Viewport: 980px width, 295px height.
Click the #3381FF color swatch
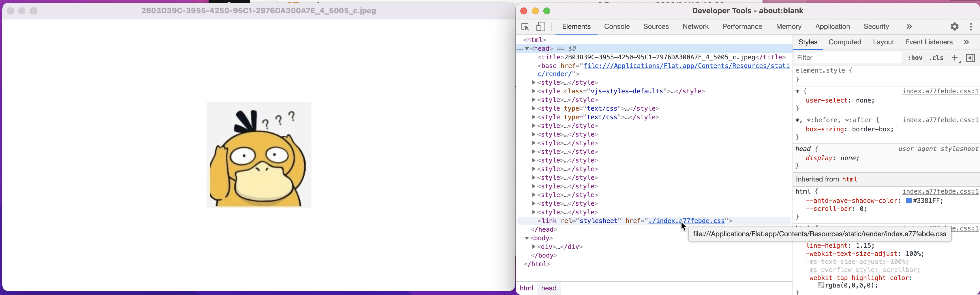click(909, 201)
